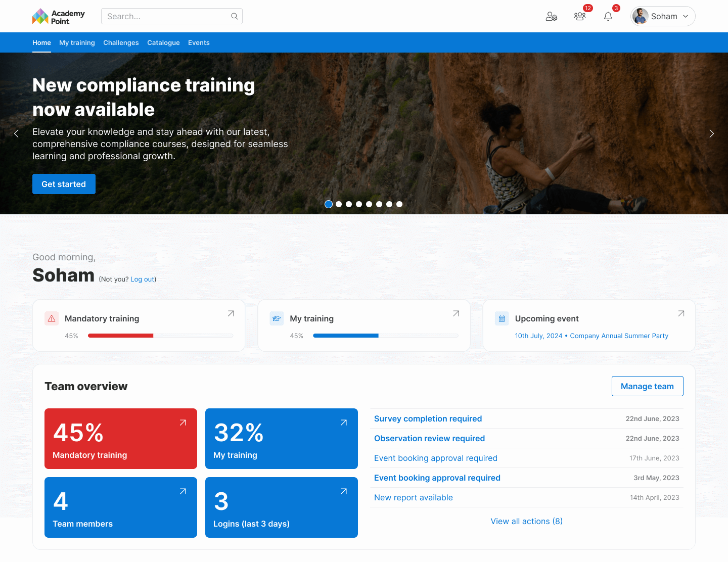Open the notifications bell with 3 alerts
728x562 pixels.
pyautogui.click(x=608, y=17)
